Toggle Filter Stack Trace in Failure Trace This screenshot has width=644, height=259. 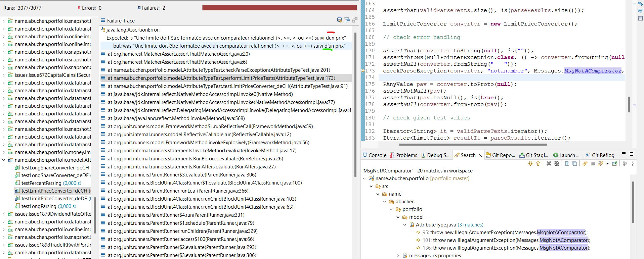point(347,20)
